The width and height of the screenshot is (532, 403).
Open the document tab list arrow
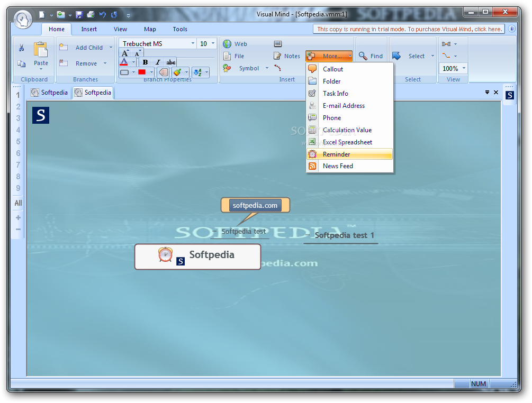(x=487, y=92)
